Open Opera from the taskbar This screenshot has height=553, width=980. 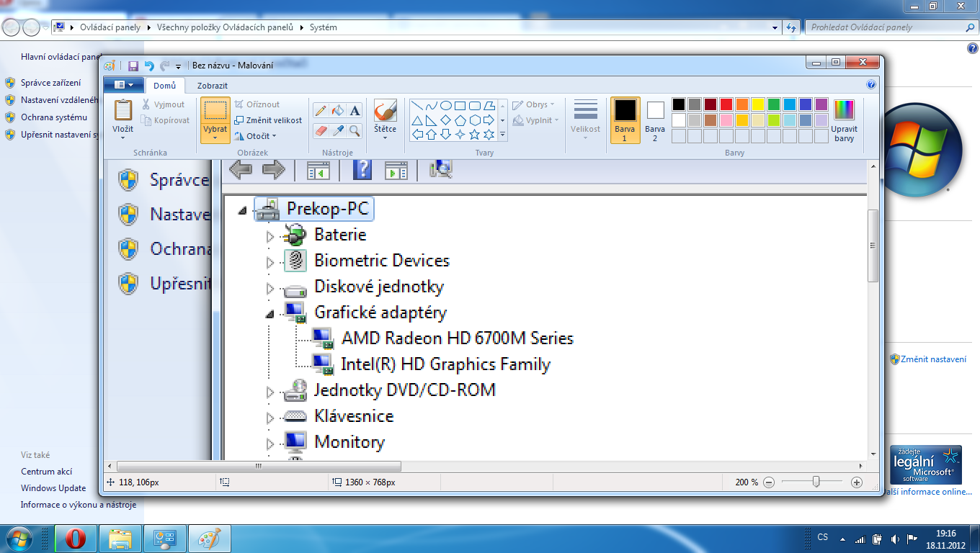[76, 538]
